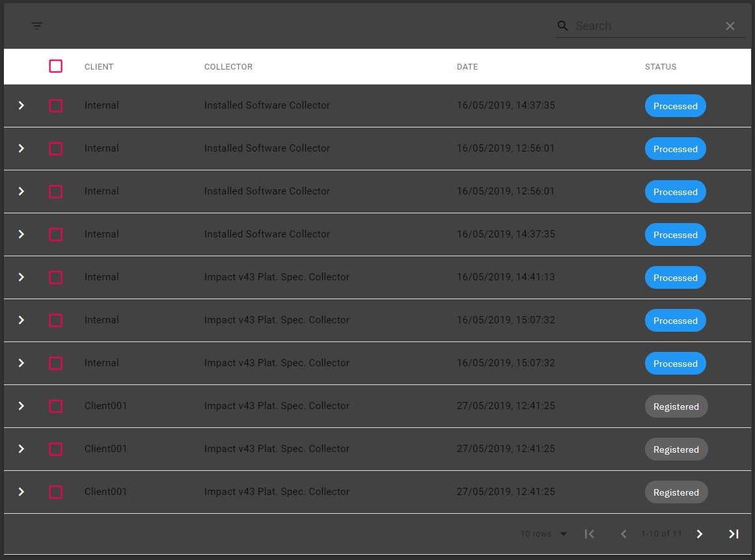
Task: Jump to the last page of results
Action: pos(734,534)
